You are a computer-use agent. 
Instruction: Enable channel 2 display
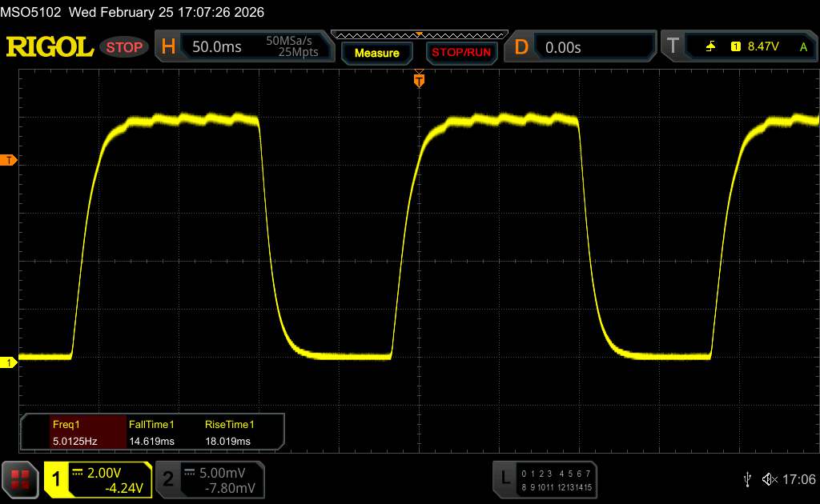pyautogui.click(x=168, y=478)
